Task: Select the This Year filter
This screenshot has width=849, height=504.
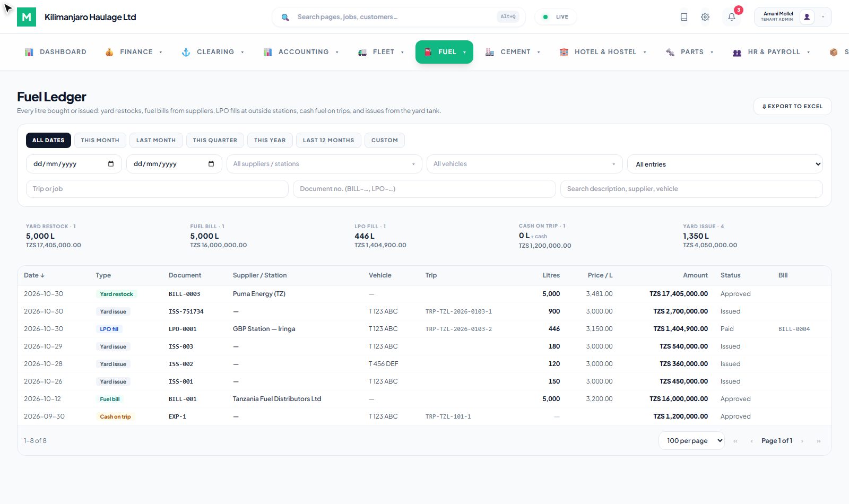Action: pos(270,140)
